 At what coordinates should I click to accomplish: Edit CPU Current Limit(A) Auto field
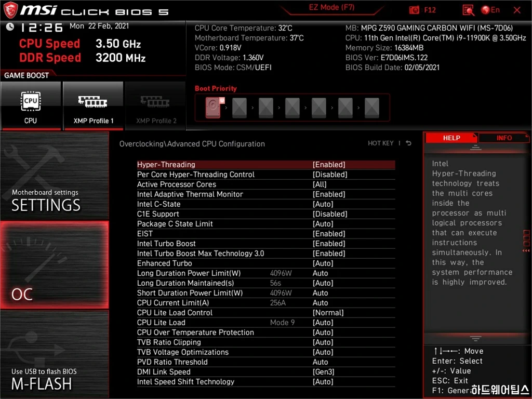[320, 303]
